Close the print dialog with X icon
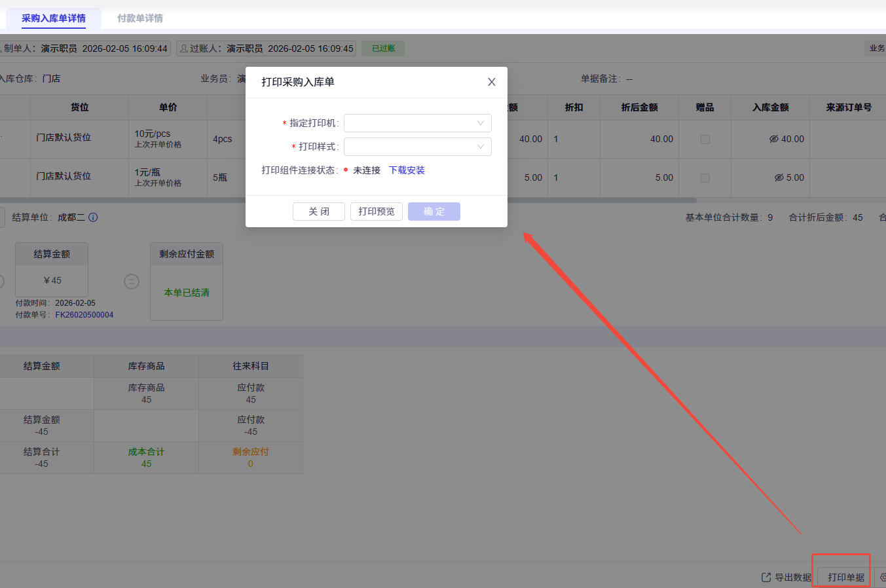 point(492,82)
